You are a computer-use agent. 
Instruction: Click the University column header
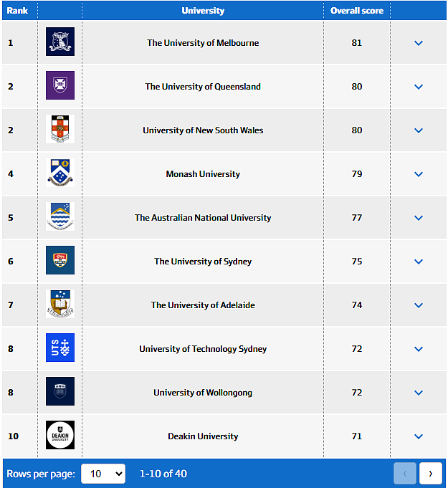[203, 11]
